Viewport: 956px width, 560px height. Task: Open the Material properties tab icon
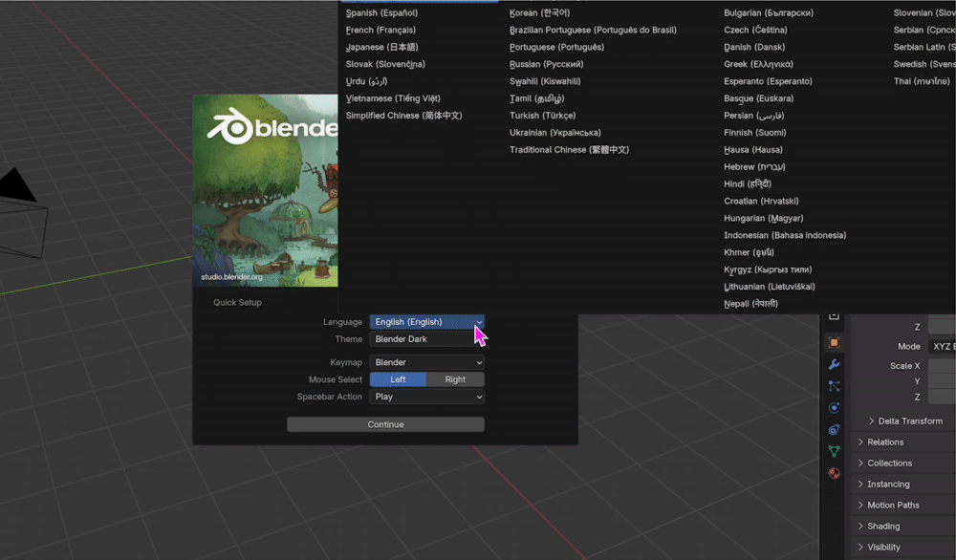[x=834, y=473]
